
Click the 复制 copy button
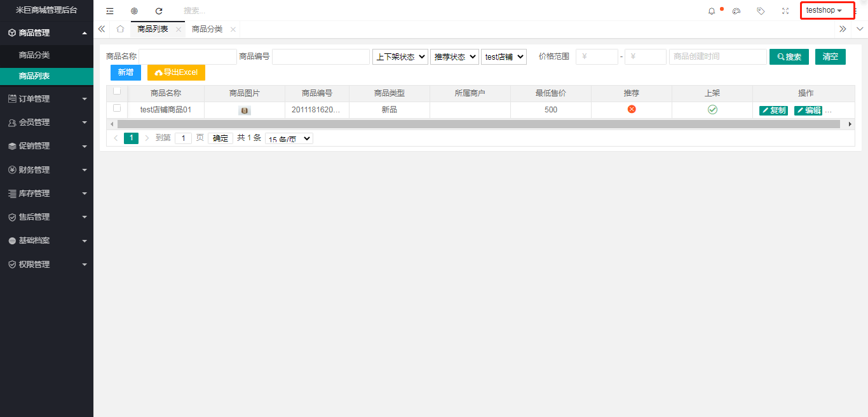point(773,110)
